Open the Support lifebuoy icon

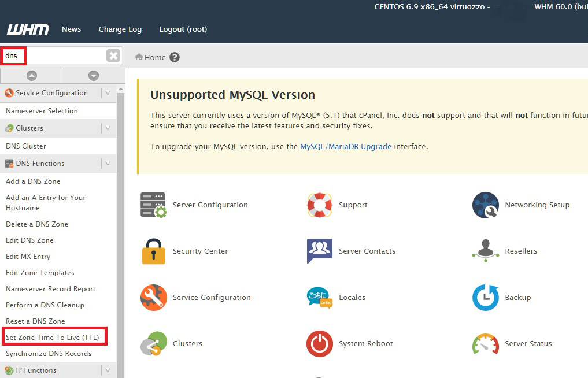[x=320, y=205]
